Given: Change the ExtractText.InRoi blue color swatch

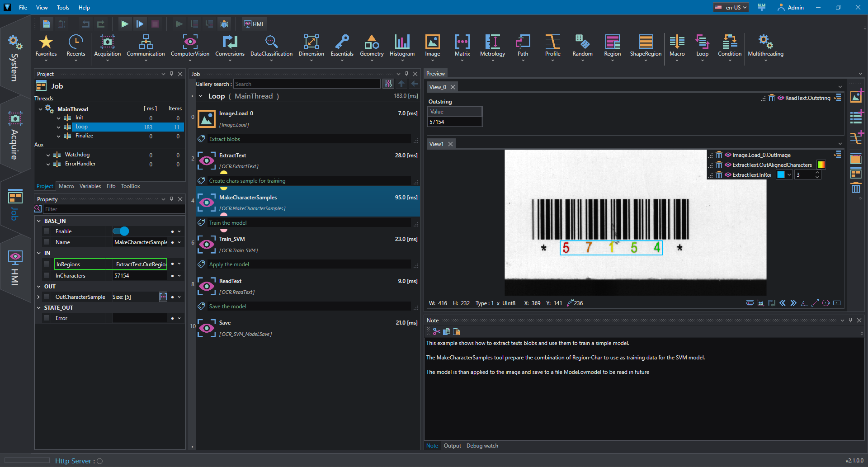Looking at the screenshot, I should tap(780, 175).
